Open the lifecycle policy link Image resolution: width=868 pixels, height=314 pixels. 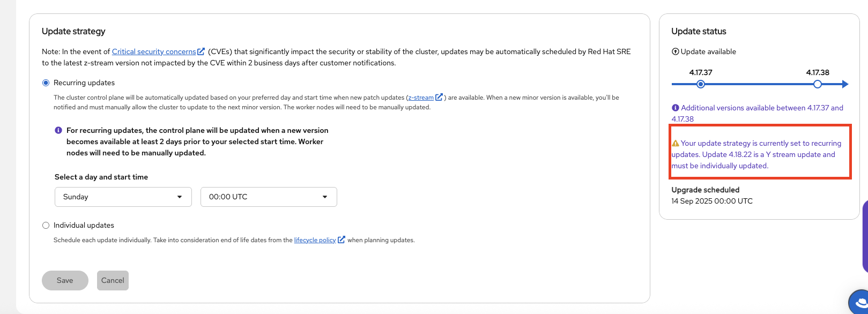315,241
